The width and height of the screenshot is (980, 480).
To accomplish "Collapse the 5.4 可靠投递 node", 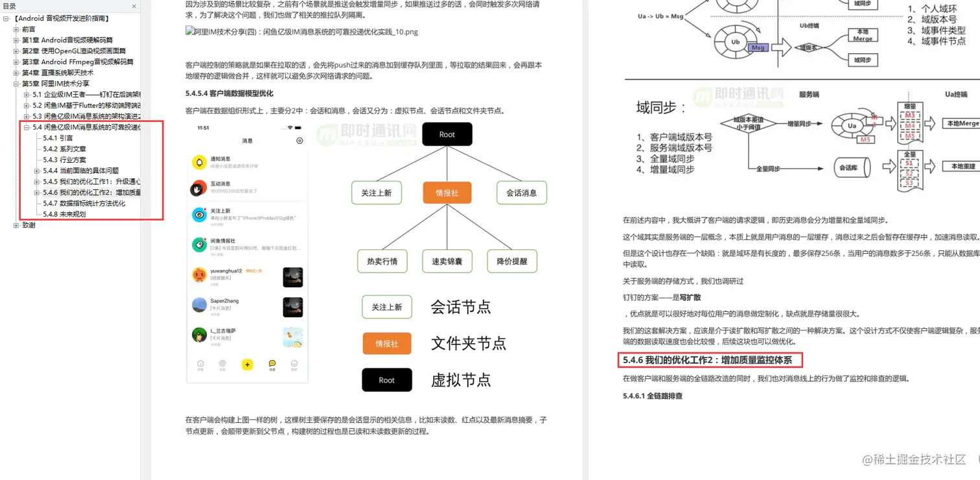I will (x=27, y=127).
